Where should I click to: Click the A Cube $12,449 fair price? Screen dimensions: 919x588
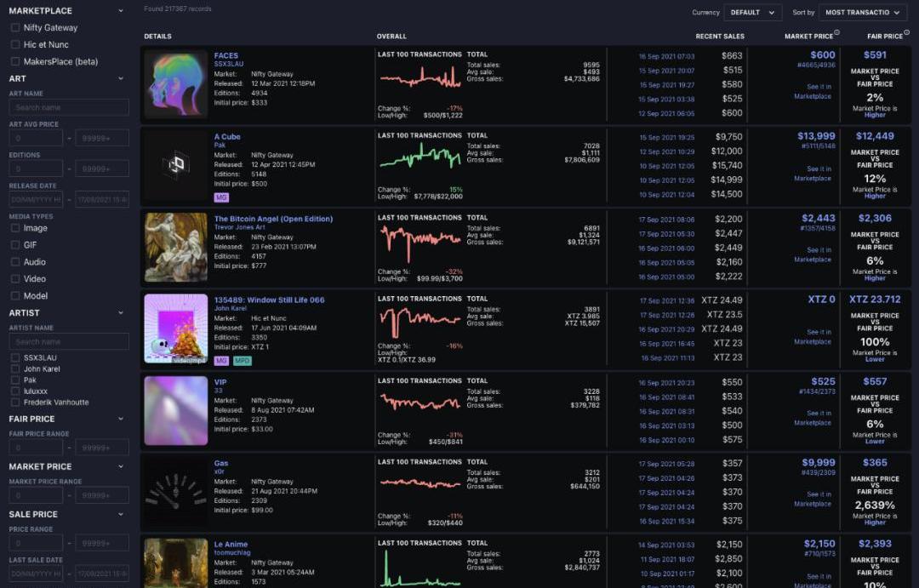click(875, 136)
